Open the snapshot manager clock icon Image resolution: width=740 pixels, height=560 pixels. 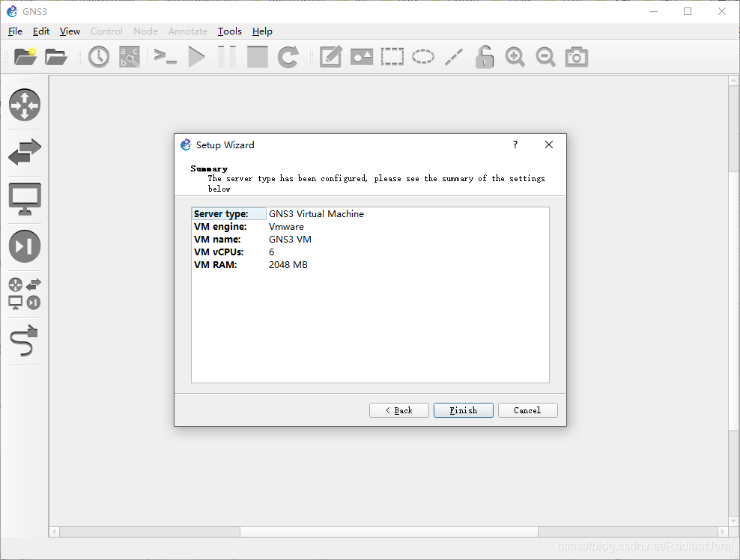click(99, 57)
